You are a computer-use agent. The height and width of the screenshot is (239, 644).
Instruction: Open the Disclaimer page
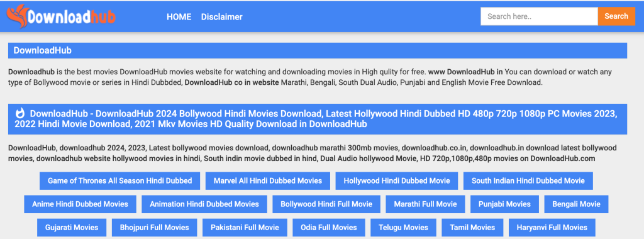pyautogui.click(x=222, y=17)
